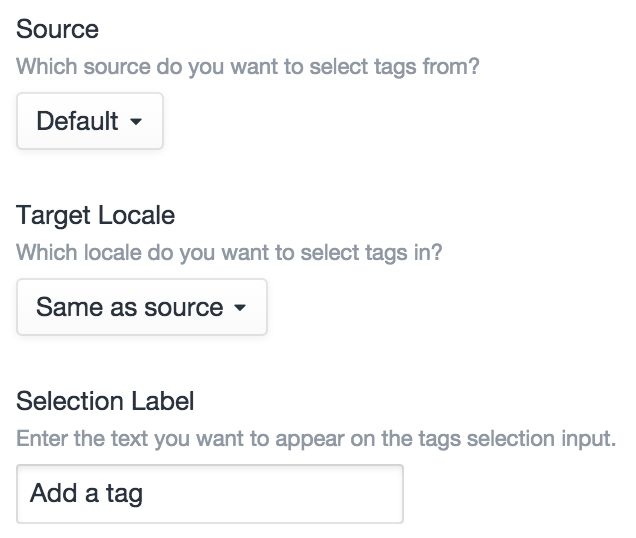Click the "Which locale do you want" help text

150,252
